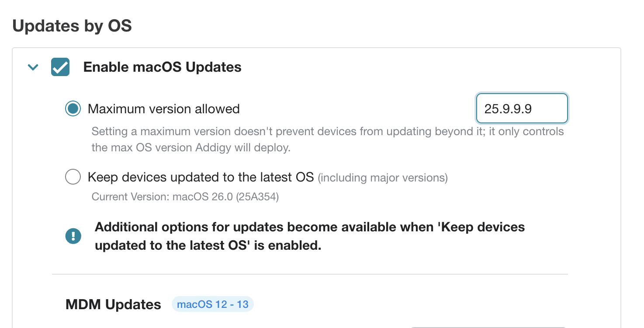Viewport: 644px width, 328px height.
Task: Click the teal checkmark icon on Enable macOS Updates
Action: pyautogui.click(x=60, y=67)
